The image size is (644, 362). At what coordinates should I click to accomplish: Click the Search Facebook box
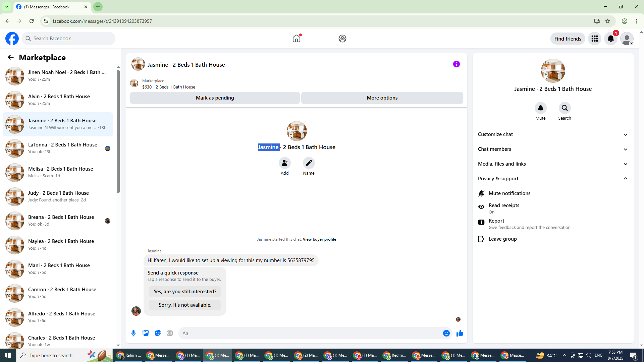point(68,39)
